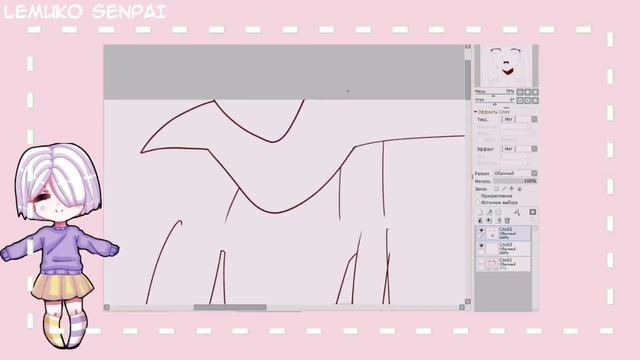The width and height of the screenshot is (640, 360).
Task: Open the 'Эффект' dropdown
Action: [x=534, y=149]
